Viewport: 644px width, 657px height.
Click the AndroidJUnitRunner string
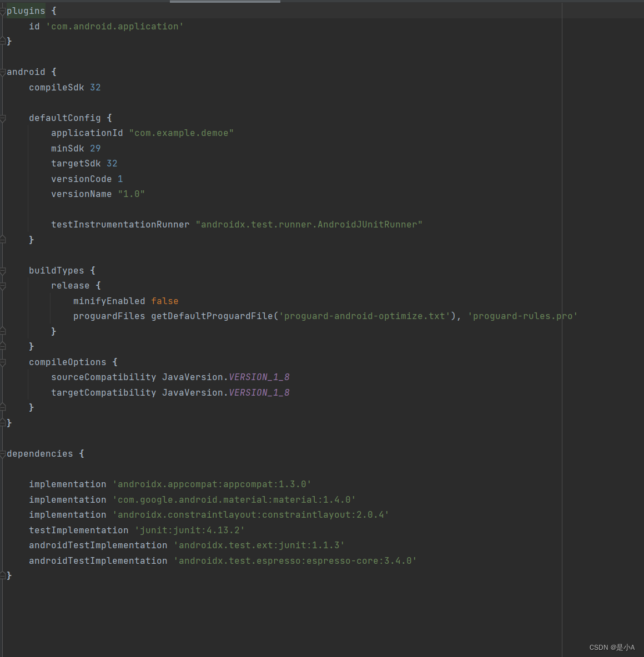309,225
